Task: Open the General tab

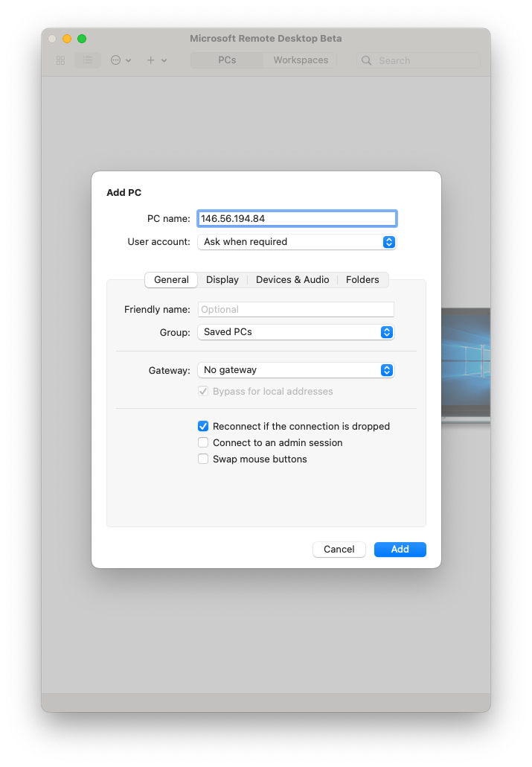Action: click(171, 280)
